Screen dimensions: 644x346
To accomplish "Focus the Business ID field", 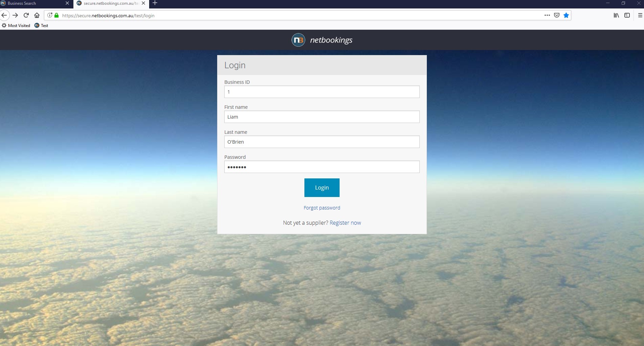I will click(x=322, y=92).
